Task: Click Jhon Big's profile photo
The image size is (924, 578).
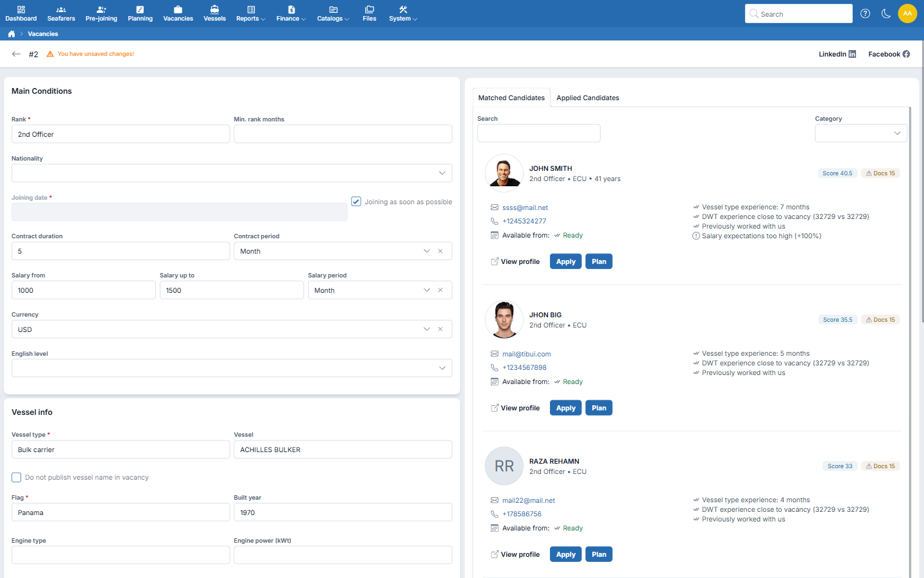Action: tap(504, 319)
